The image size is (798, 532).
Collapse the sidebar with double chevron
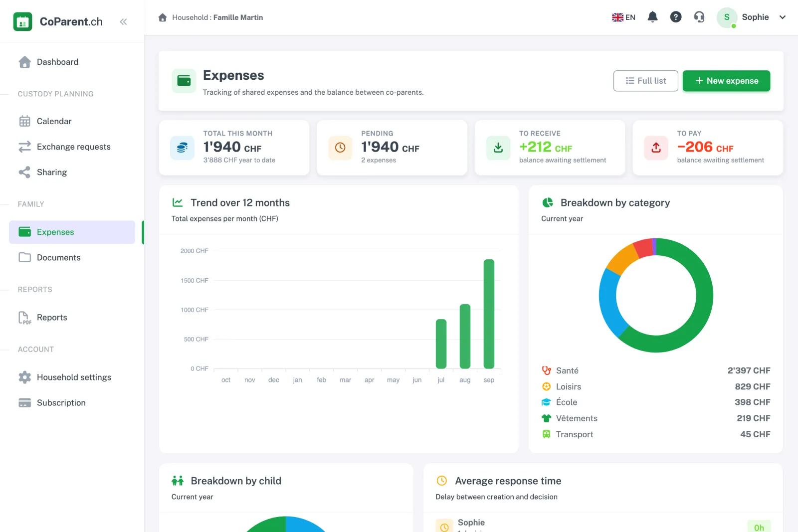click(123, 21)
